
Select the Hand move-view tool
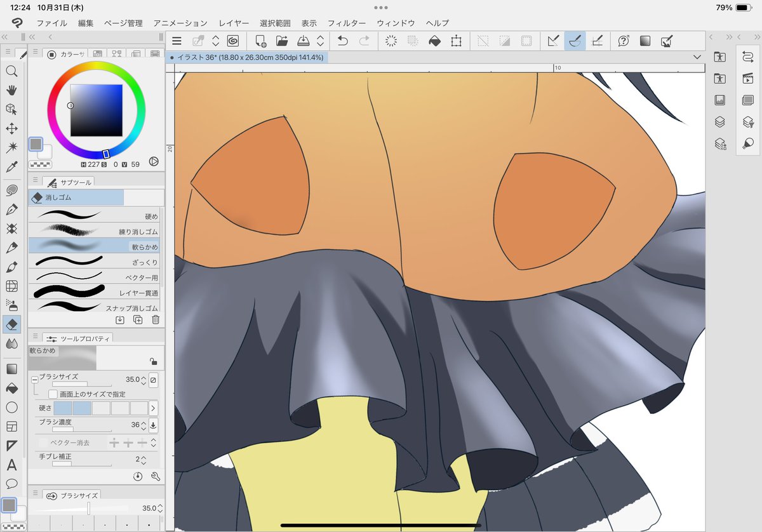[x=11, y=90]
